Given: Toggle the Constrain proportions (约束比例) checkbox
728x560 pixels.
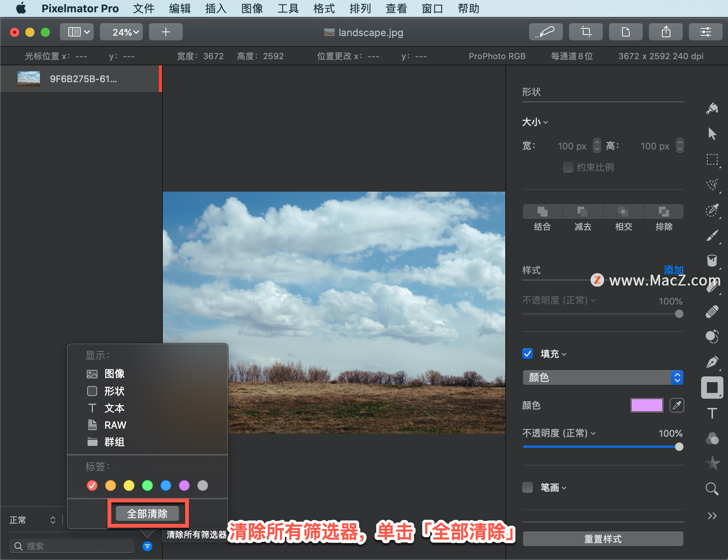Looking at the screenshot, I should click(568, 167).
